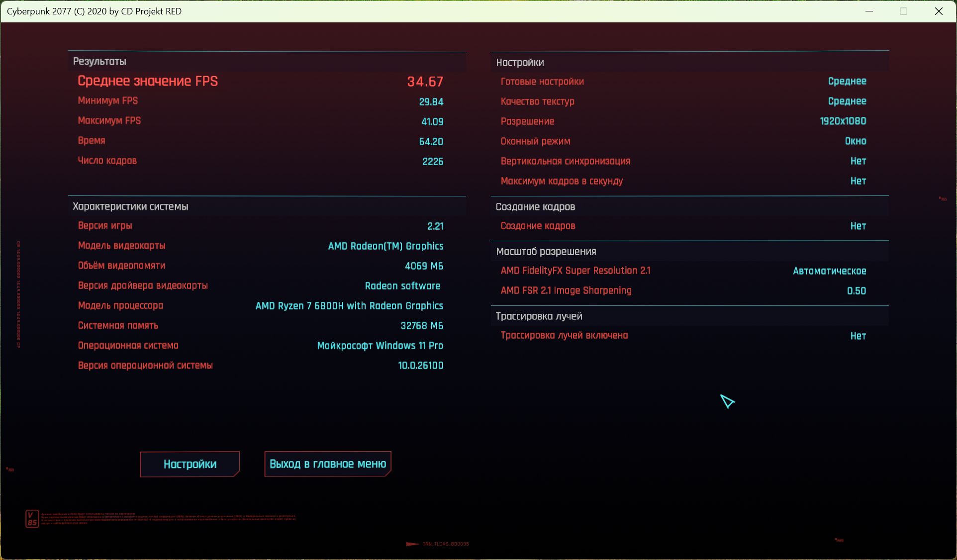957x560 pixels.
Task: Close the Cyberpunk 2077 window
Action: tap(939, 11)
